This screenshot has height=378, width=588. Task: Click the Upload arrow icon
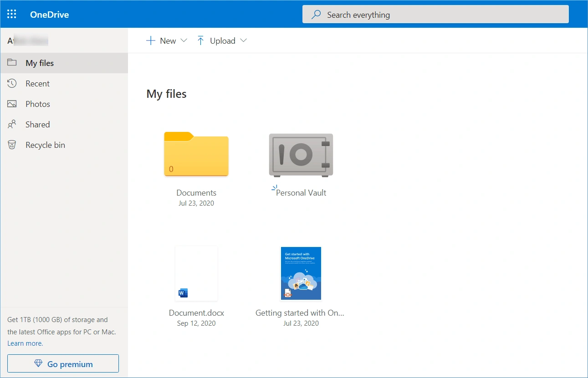[x=200, y=40]
